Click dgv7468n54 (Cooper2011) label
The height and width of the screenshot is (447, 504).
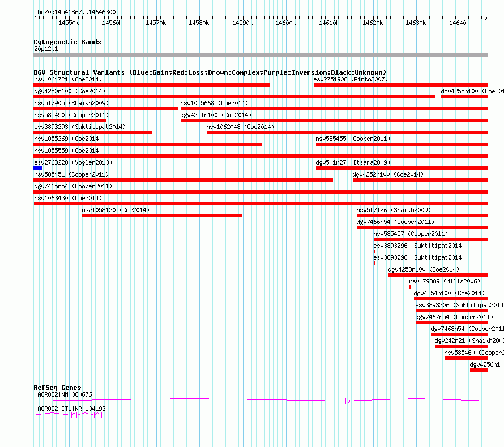[x=467, y=329]
